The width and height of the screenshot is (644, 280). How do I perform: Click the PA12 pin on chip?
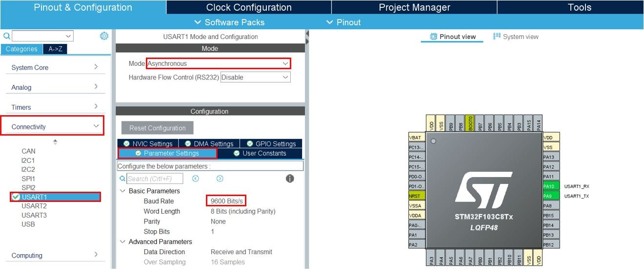click(551, 167)
